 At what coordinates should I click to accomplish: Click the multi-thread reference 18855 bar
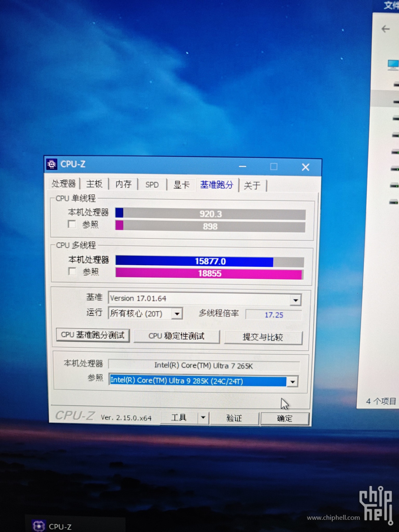click(x=209, y=274)
